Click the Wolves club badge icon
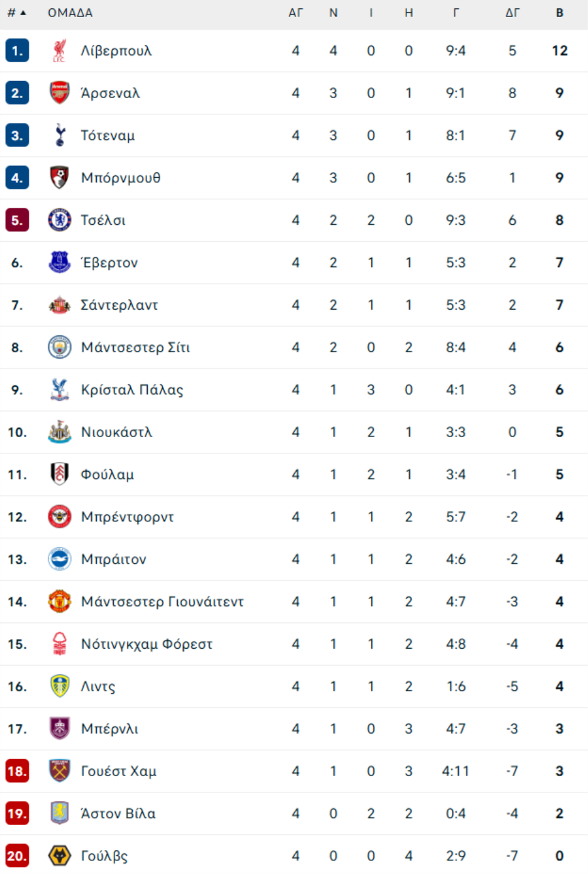 click(x=59, y=856)
